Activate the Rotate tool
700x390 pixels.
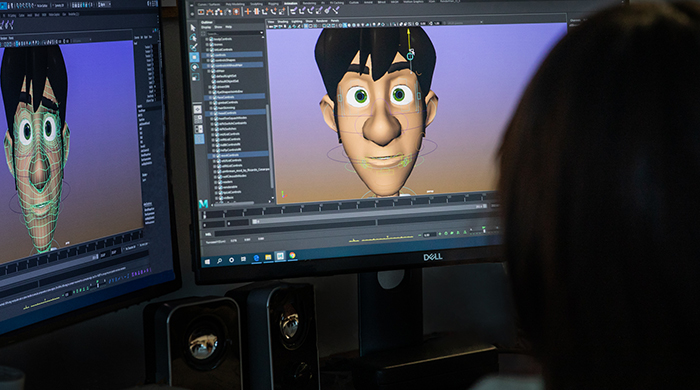pyautogui.click(x=195, y=67)
